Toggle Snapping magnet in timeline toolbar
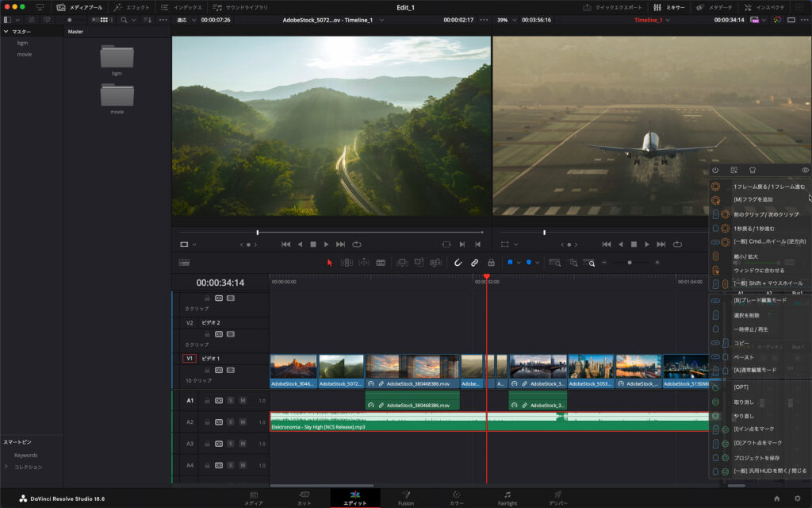The image size is (812, 508). coord(458,263)
